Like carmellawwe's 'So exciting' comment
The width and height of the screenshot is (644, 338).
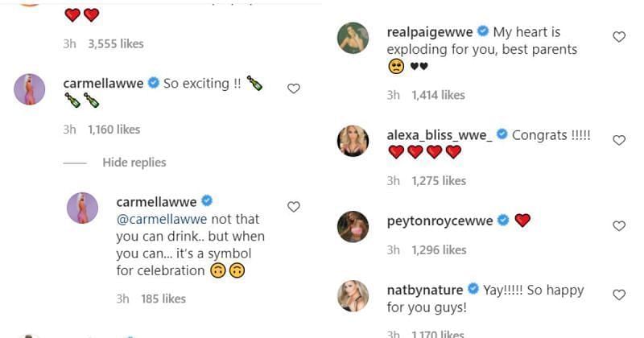[x=294, y=89]
